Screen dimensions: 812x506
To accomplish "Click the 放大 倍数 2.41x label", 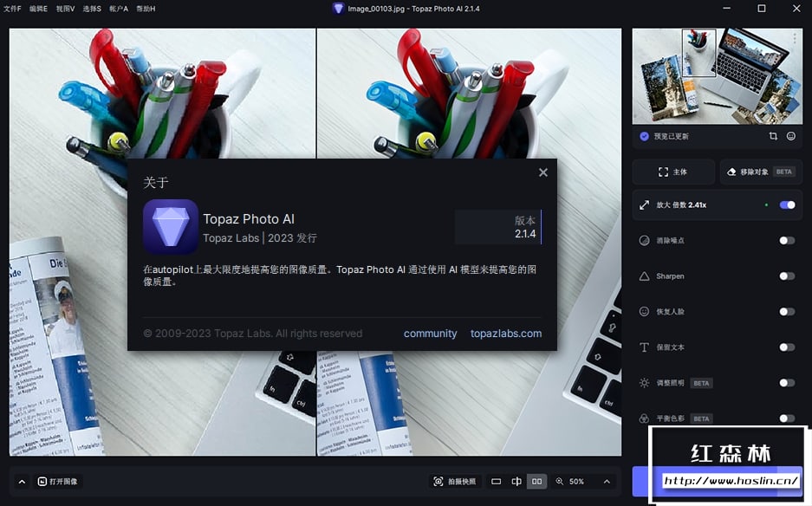I will pos(681,205).
